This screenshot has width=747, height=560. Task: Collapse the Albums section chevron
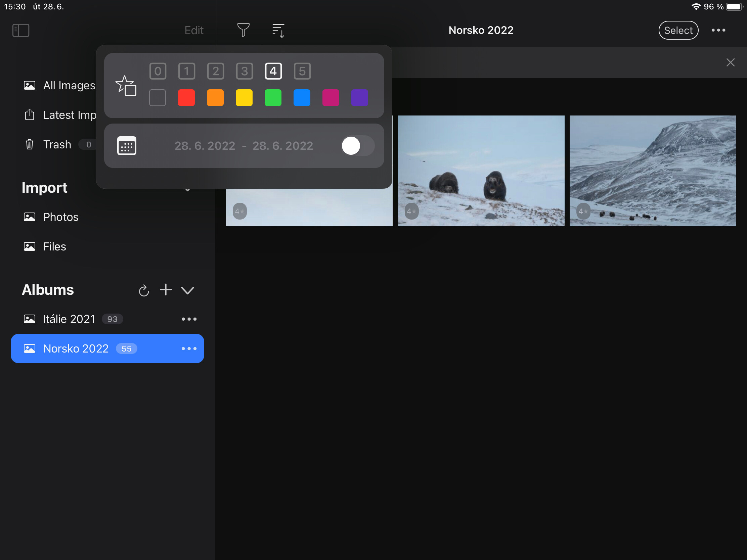click(x=187, y=290)
